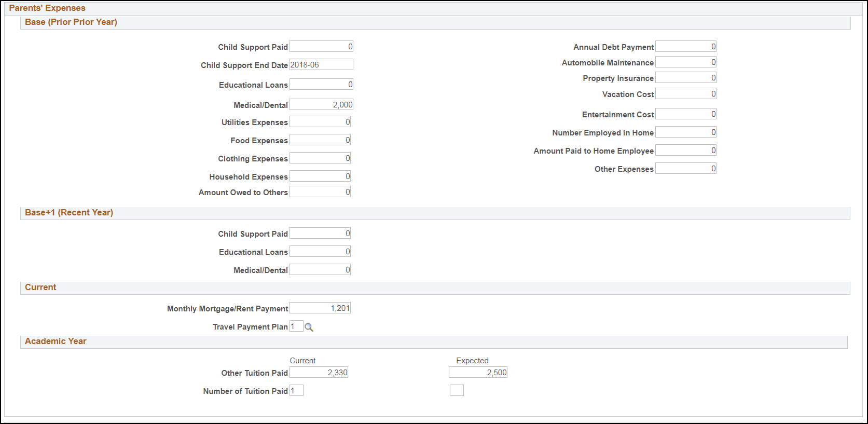
Task: Select the Number Employed in Home field
Action: pyautogui.click(x=686, y=132)
